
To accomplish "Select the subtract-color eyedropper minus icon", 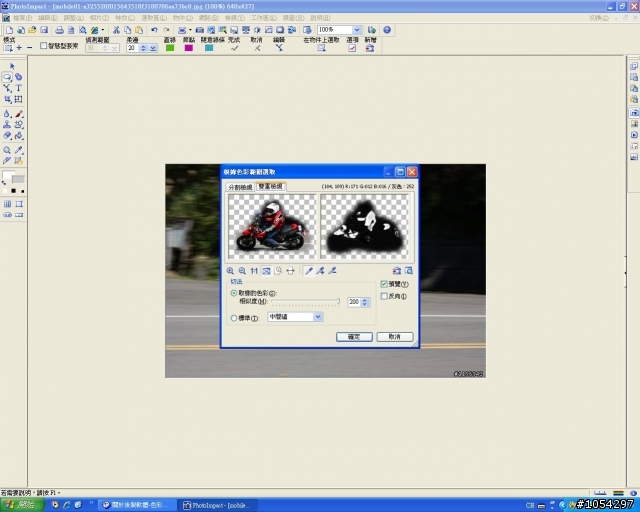I will (333, 271).
